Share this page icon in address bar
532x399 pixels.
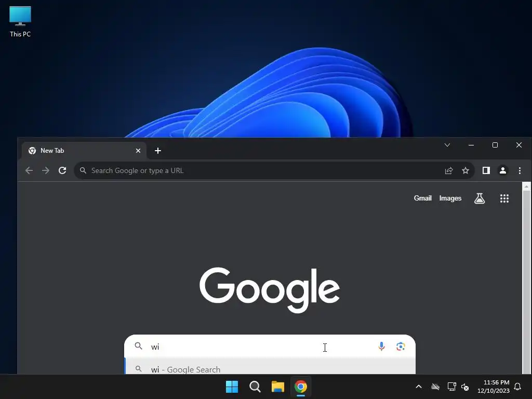point(449,170)
